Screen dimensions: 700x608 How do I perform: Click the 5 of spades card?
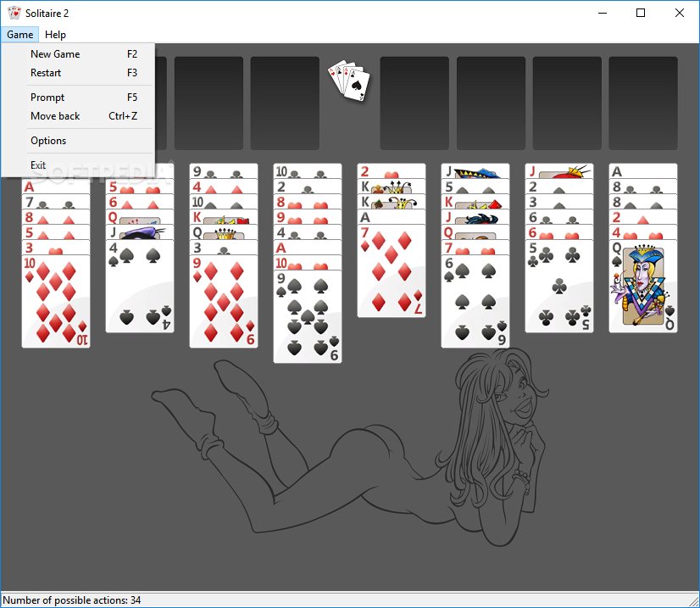[475, 187]
